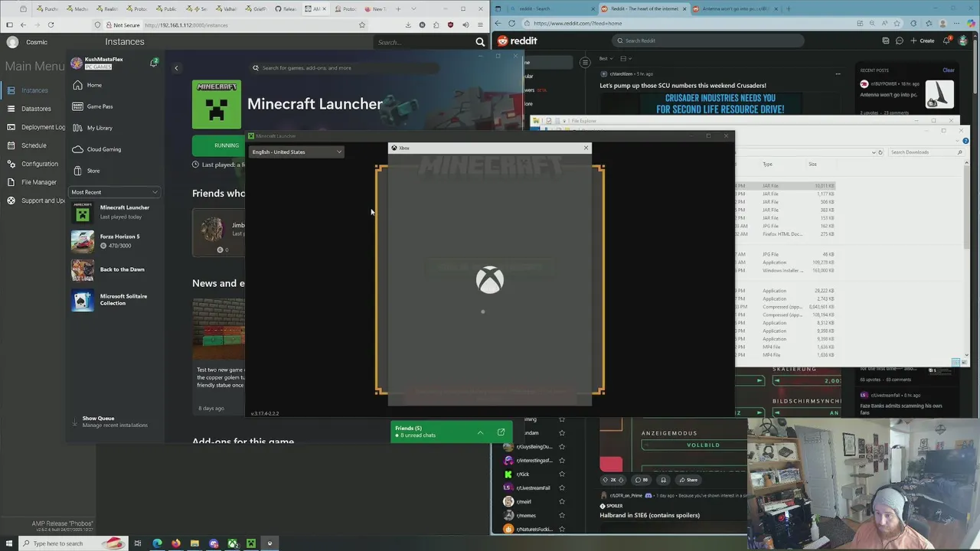This screenshot has height=551, width=980.
Task: Open the English - United States language dropdown
Action: click(x=296, y=152)
